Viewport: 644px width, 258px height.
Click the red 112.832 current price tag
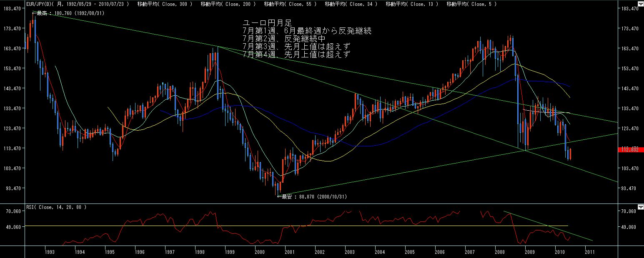(x=632, y=150)
